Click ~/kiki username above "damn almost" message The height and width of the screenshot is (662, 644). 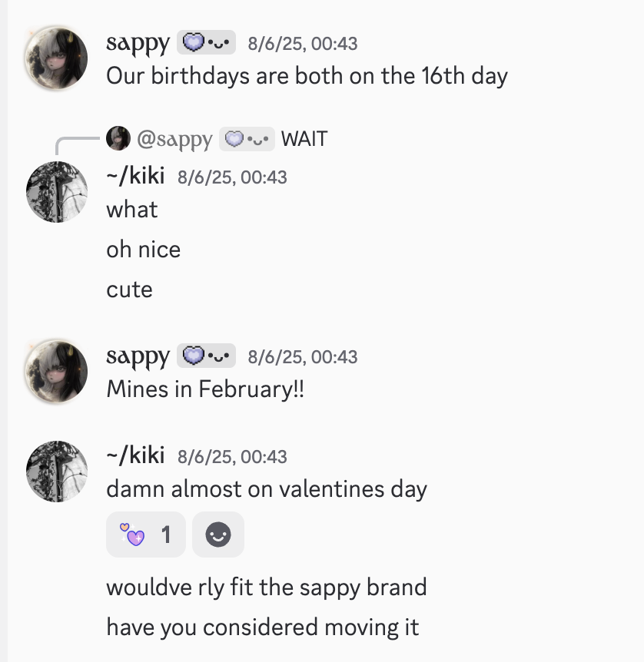135,455
